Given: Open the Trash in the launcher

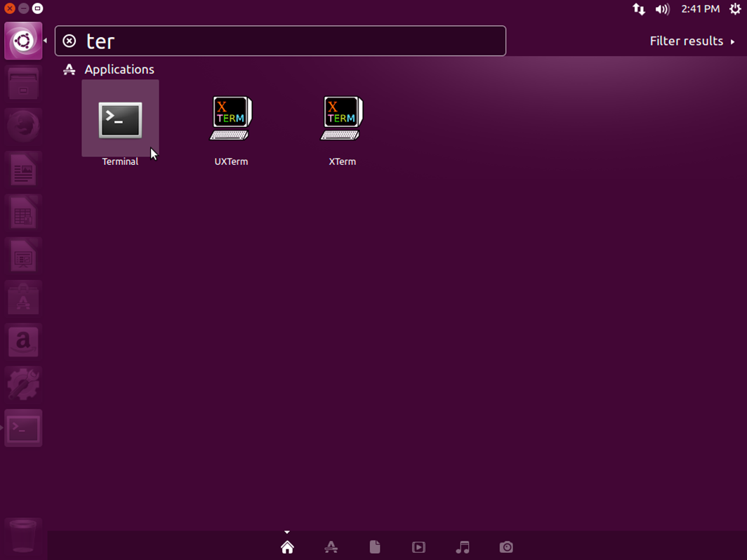Looking at the screenshot, I should (23, 536).
